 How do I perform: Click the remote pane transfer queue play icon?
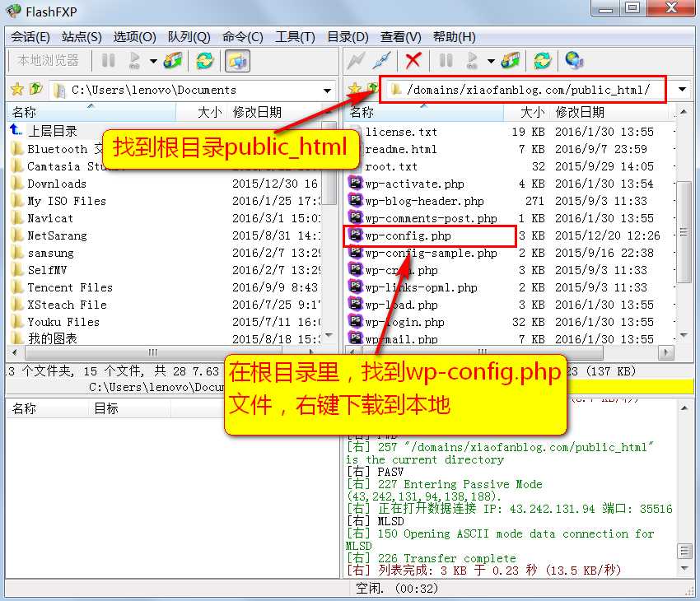click(472, 60)
